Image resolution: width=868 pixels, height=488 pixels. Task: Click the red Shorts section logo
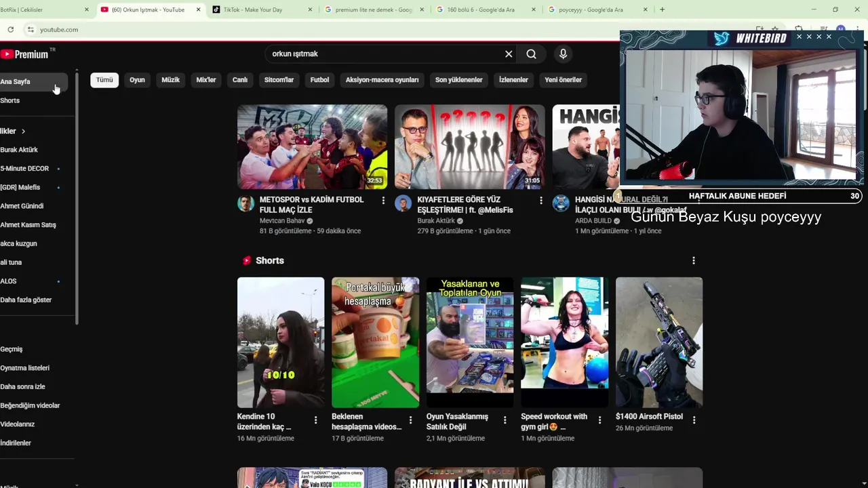pyautogui.click(x=247, y=260)
